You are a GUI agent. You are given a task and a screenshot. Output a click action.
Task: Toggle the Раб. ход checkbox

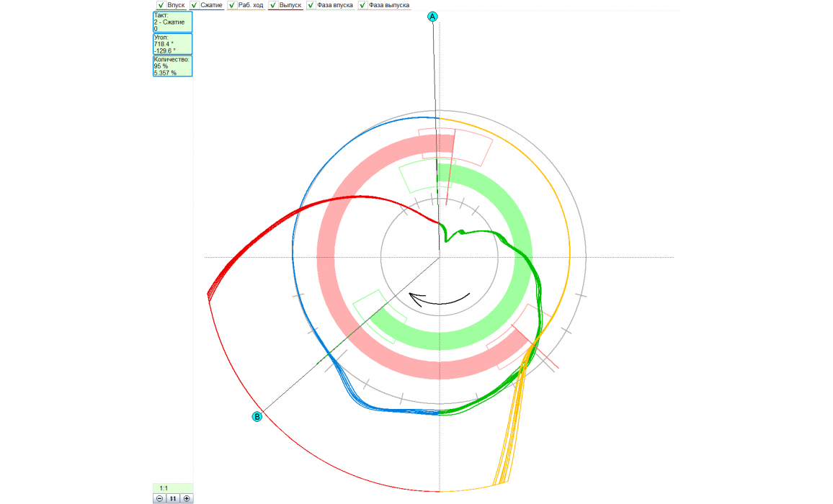click(x=231, y=5)
